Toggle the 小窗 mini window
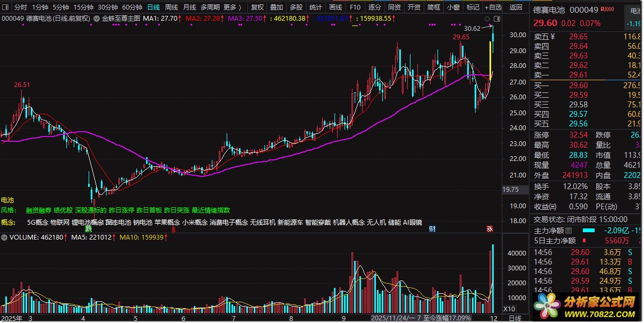 [453, 7]
